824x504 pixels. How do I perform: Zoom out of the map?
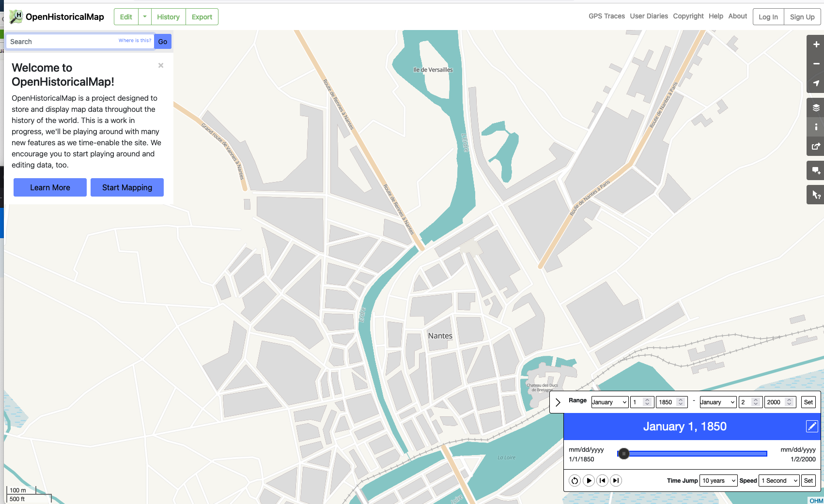816,63
